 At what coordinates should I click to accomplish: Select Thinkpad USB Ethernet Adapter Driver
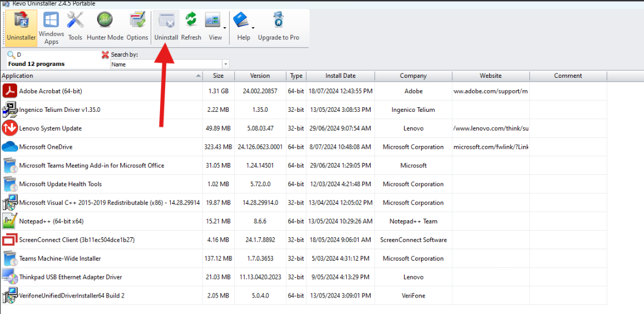(304, 277)
